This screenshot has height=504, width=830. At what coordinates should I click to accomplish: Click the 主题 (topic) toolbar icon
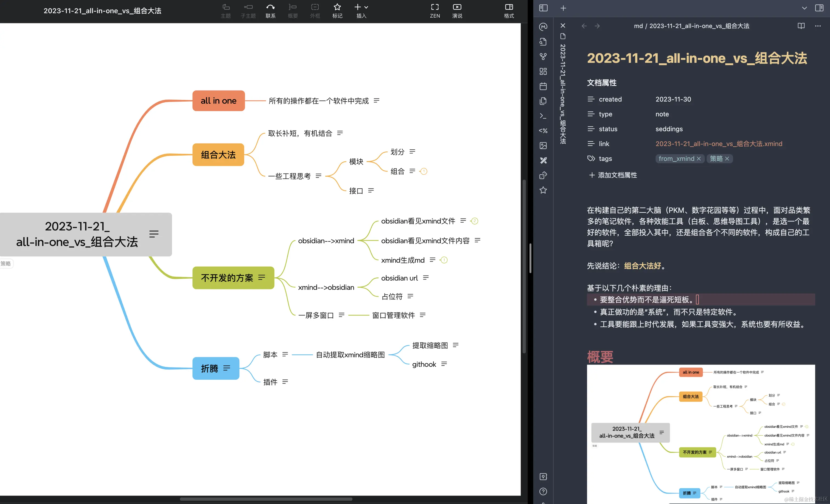[x=226, y=11]
